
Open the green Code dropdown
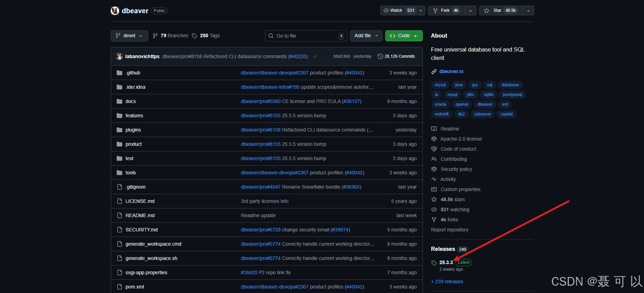tap(404, 36)
